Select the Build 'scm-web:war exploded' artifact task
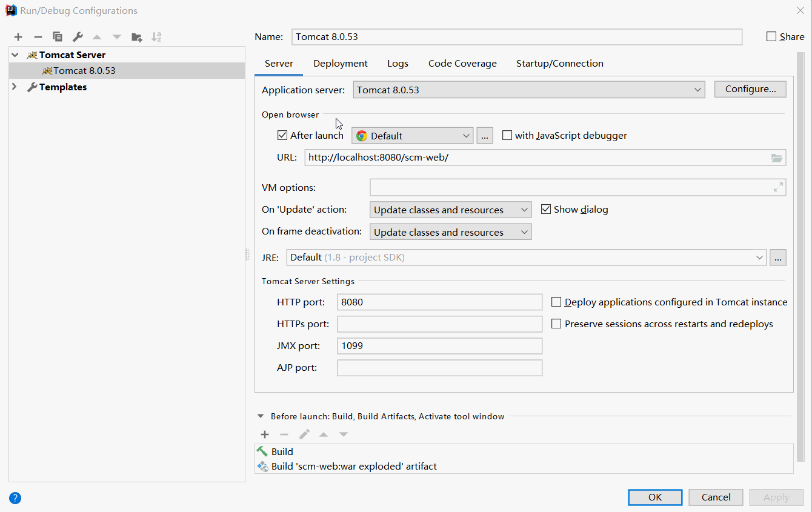Image resolution: width=812 pixels, height=512 pixels. click(354, 466)
